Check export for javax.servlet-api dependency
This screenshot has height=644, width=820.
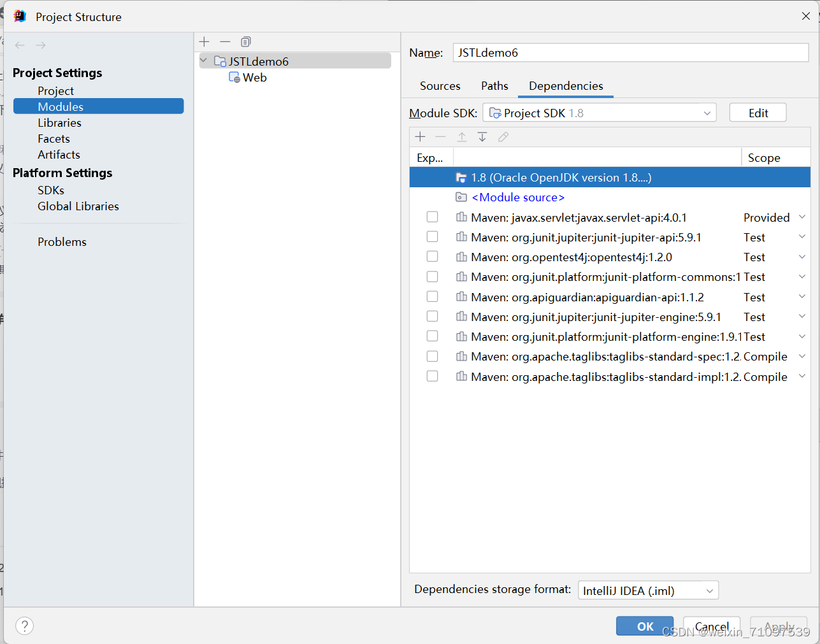pyautogui.click(x=432, y=217)
